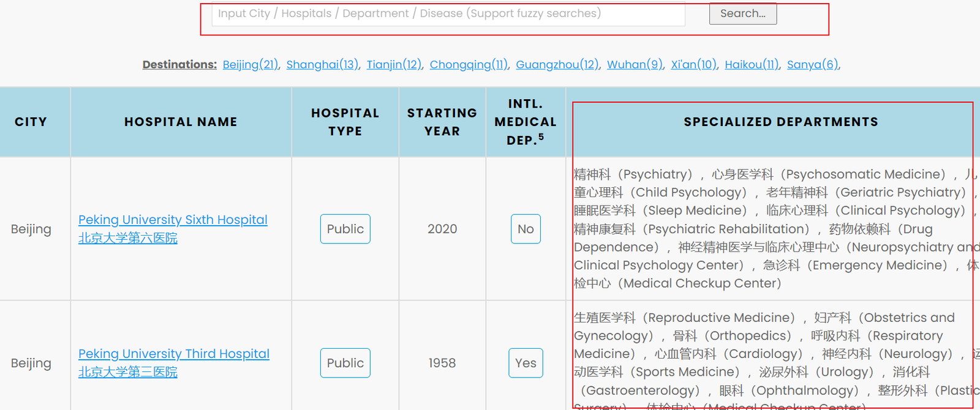
Task: Click the Destinations: label
Action: click(179, 64)
